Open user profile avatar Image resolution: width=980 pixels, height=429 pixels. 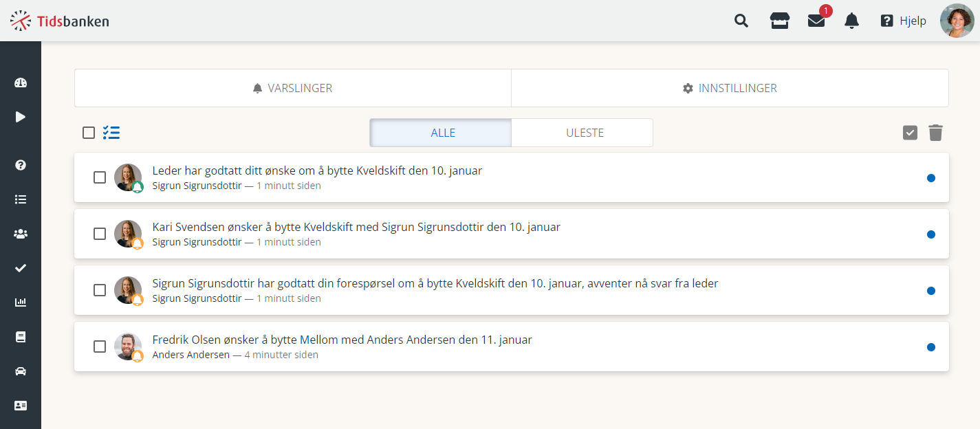tap(957, 21)
